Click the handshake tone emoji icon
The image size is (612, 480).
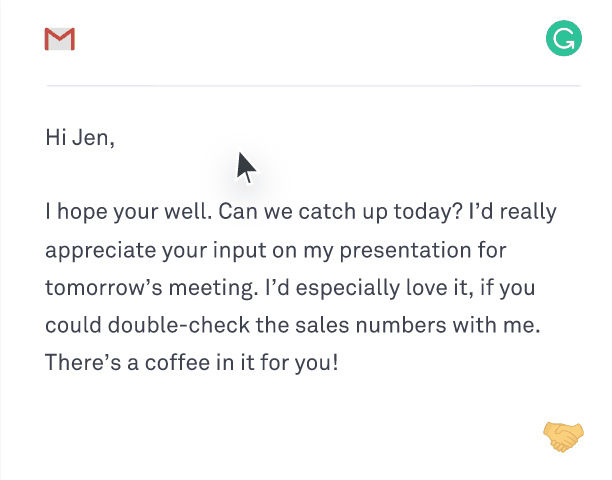563,435
